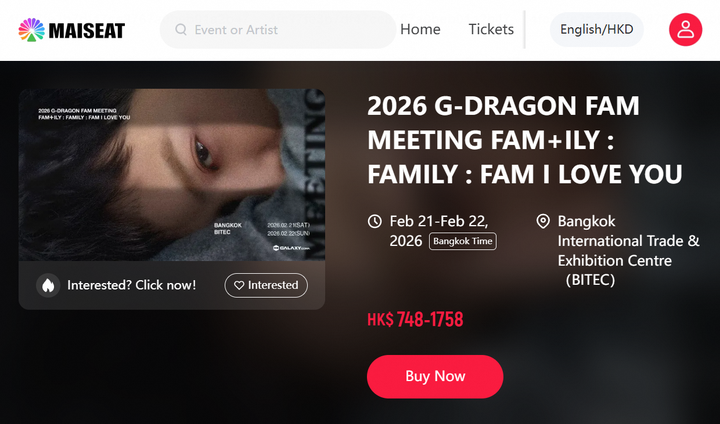Open the user account profile icon
Image resolution: width=720 pixels, height=424 pixels.
point(686,30)
